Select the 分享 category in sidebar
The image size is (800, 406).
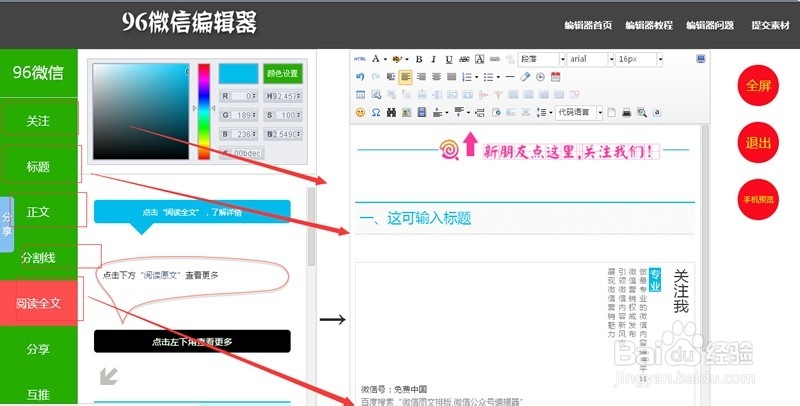point(38,349)
